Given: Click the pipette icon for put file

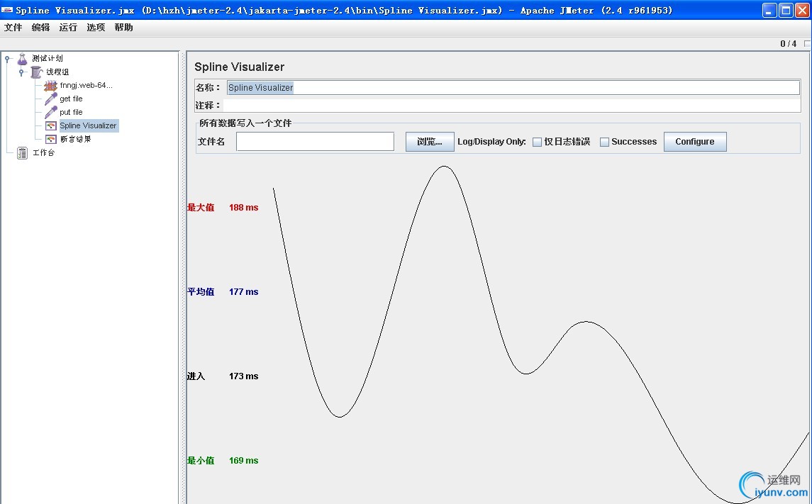Looking at the screenshot, I should (x=51, y=112).
